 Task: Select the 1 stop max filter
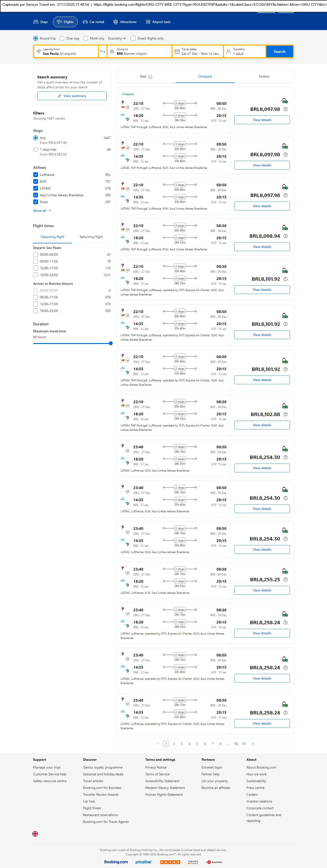click(x=36, y=149)
